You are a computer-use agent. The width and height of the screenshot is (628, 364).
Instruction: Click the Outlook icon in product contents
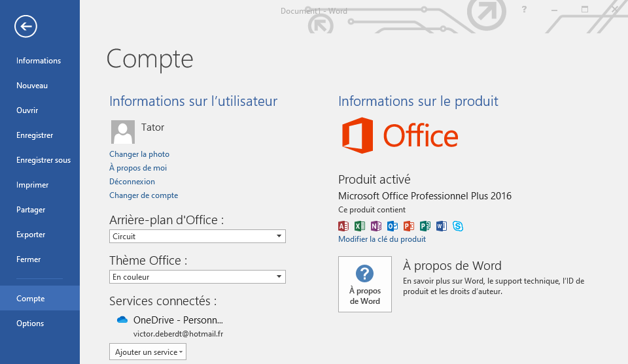tap(392, 226)
